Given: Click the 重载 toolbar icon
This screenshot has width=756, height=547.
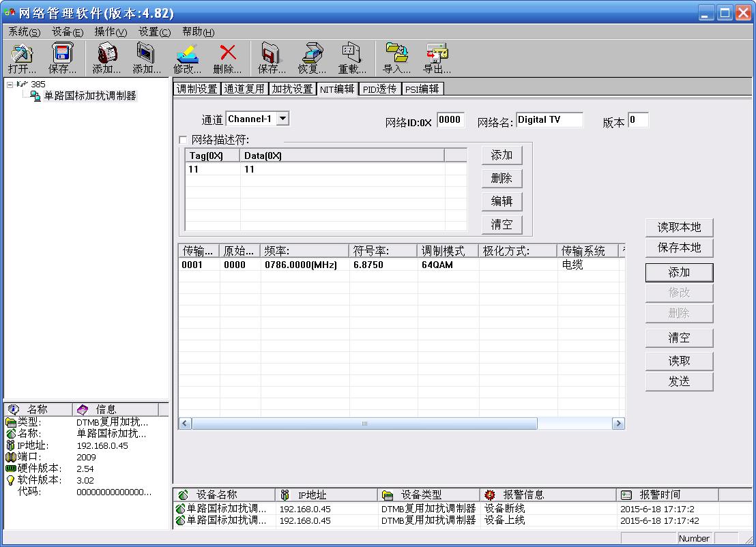Looking at the screenshot, I should click(352, 53).
